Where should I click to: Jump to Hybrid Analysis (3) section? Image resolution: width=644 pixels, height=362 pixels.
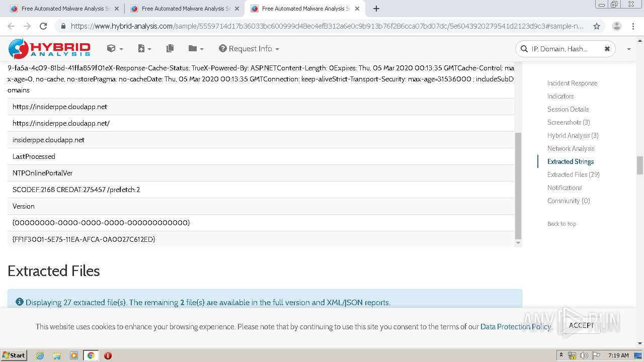573,135
